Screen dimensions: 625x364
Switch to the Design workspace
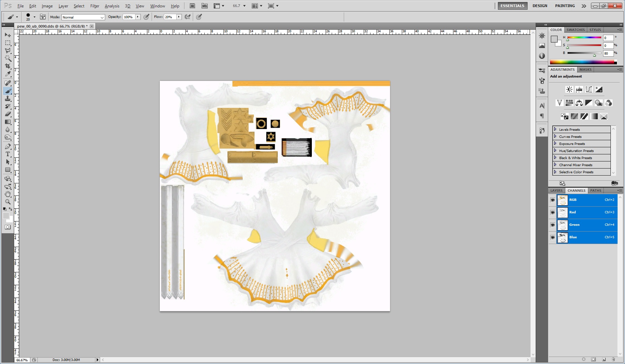pyautogui.click(x=540, y=6)
